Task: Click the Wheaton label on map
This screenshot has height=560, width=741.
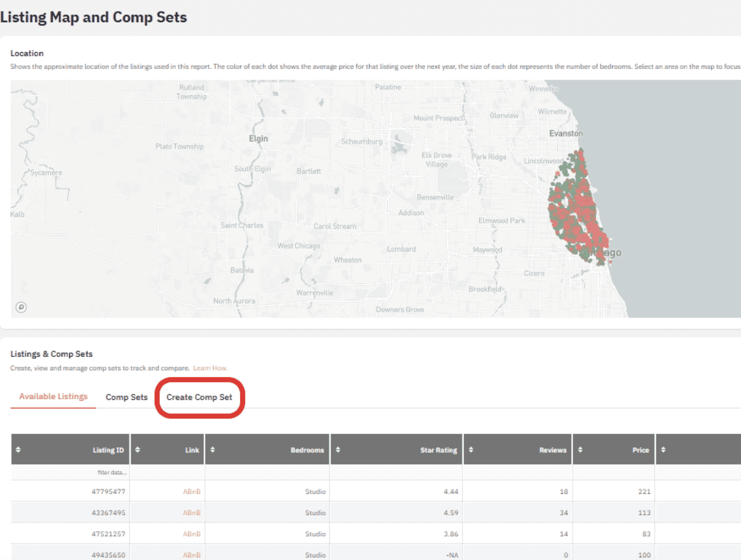Action: [x=347, y=260]
